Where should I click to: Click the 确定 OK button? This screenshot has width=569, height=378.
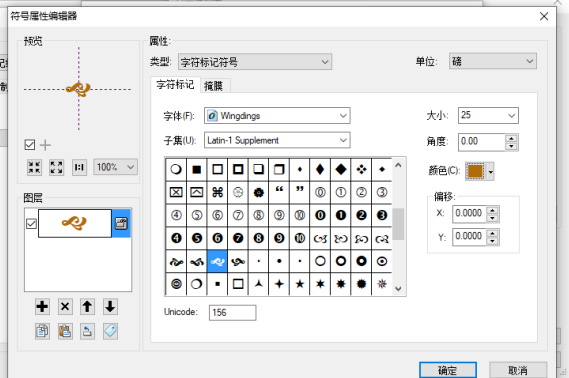[x=448, y=370]
